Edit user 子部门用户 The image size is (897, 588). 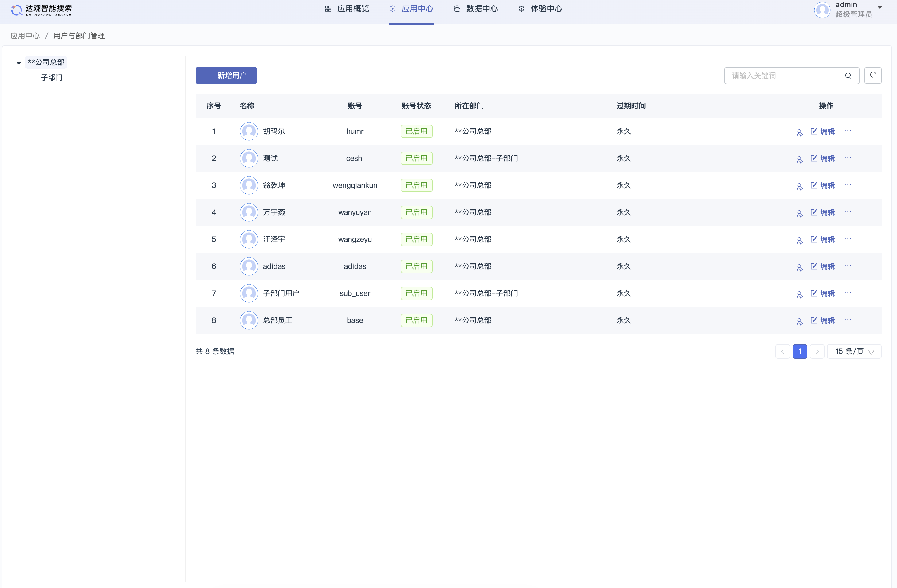(822, 293)
